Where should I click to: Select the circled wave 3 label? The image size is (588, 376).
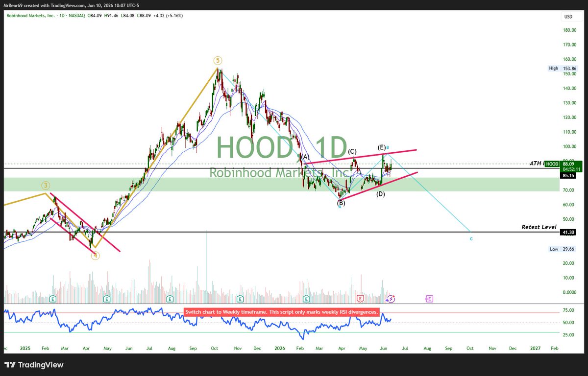46,186
